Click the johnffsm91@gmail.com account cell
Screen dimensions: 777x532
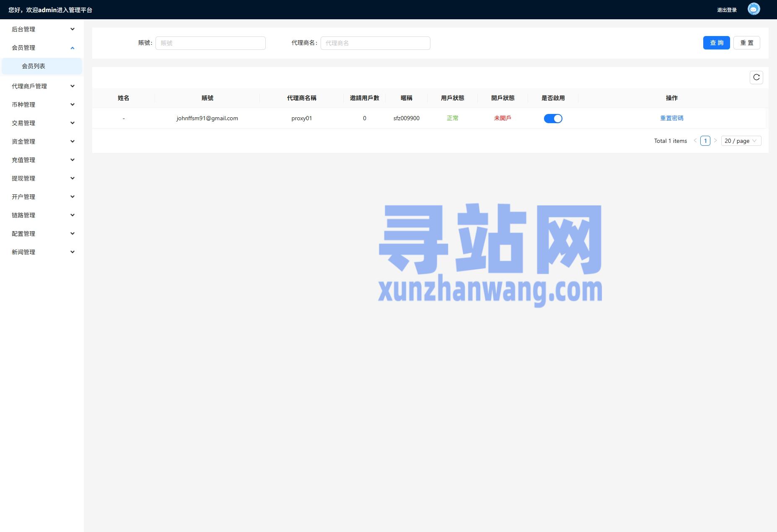click(x=207, y=118)
